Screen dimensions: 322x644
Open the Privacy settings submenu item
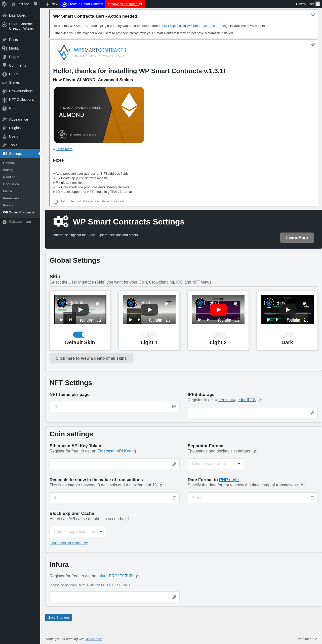point(8,205)
